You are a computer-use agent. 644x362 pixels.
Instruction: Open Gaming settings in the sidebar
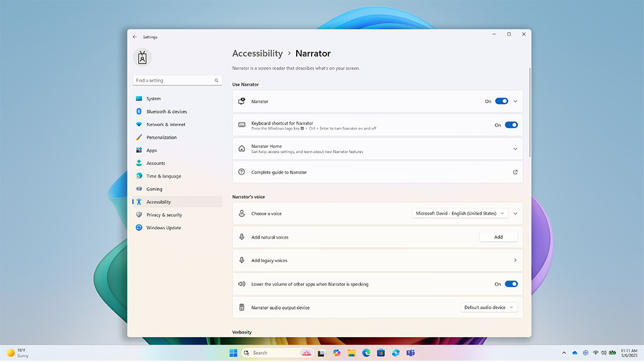click(x=177, y=189)
